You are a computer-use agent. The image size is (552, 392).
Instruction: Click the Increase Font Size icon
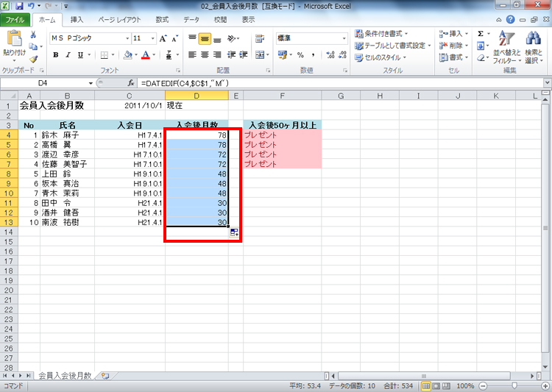click(163, 38)
